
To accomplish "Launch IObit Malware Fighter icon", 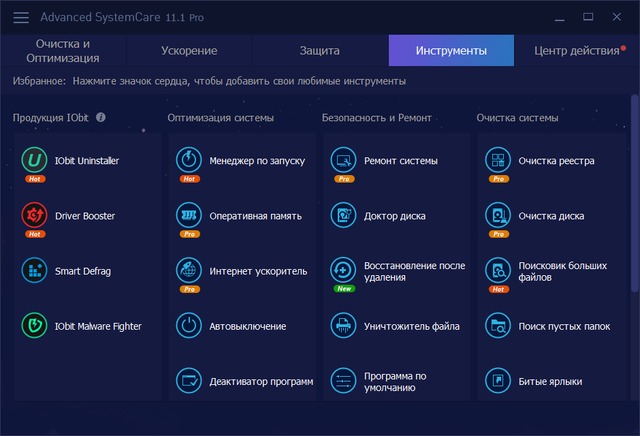I will pyautogui.click(x=34, y=325).
